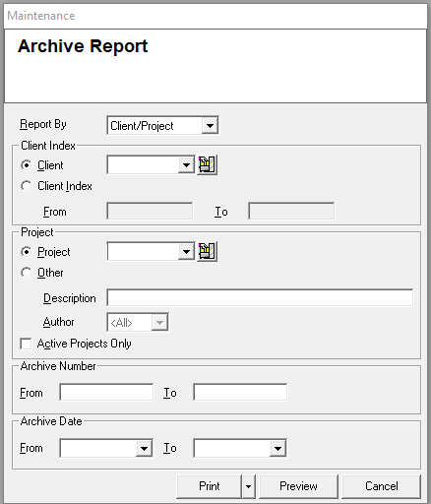Click the Print button
The image size is (431, 504).
point(209,486)
